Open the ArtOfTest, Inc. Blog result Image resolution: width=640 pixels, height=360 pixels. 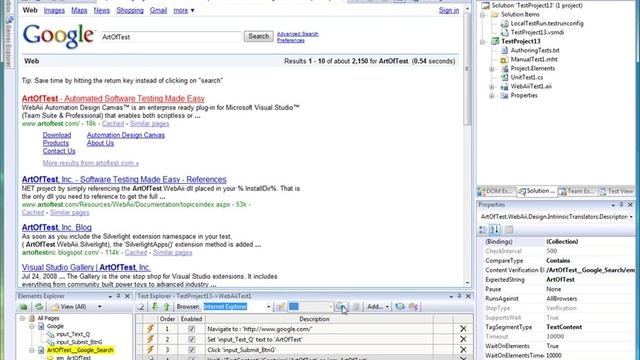coord(57,227)
